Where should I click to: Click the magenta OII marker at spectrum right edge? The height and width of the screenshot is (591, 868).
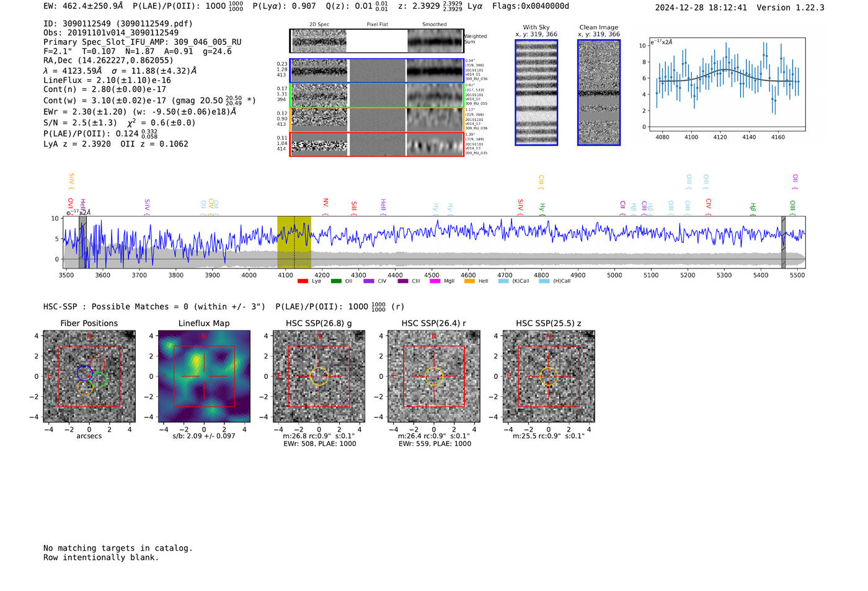tap(795, 182)
